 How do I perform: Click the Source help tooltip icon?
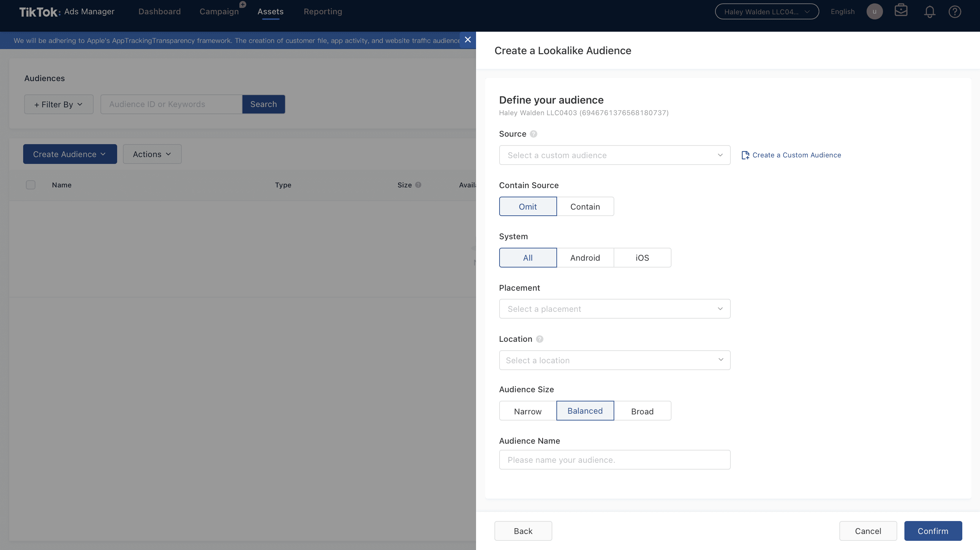(533, 134)
